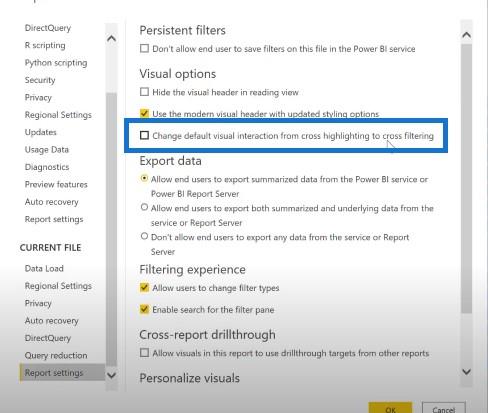Choose export summarized data only option
Viewport: 488px width, 413px height.
click(x=144, y=178)
